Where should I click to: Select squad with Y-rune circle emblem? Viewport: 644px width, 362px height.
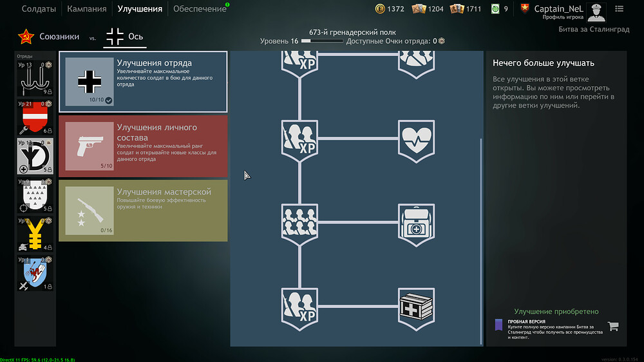(35, 156)
